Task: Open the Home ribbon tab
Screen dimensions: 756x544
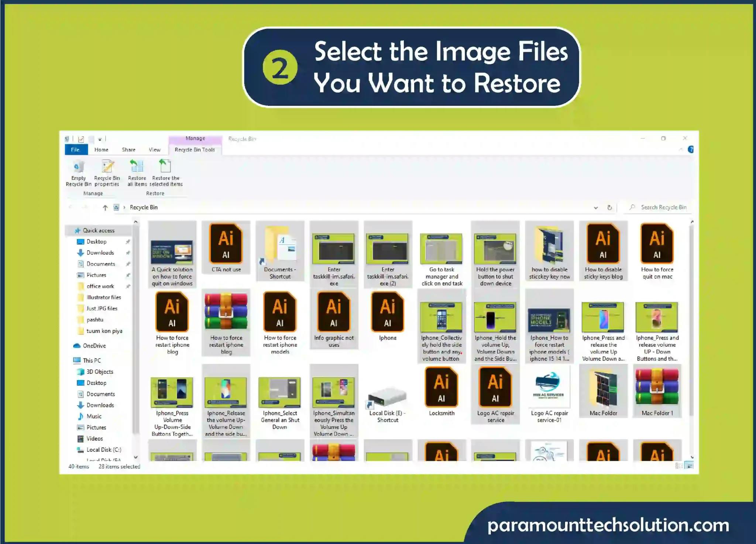Action: pos(101,150)
